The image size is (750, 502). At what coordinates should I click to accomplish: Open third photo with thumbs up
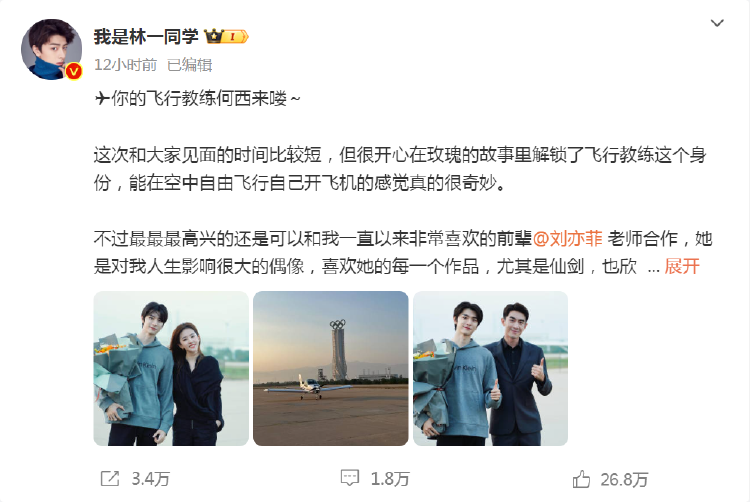tap(490, 369)
